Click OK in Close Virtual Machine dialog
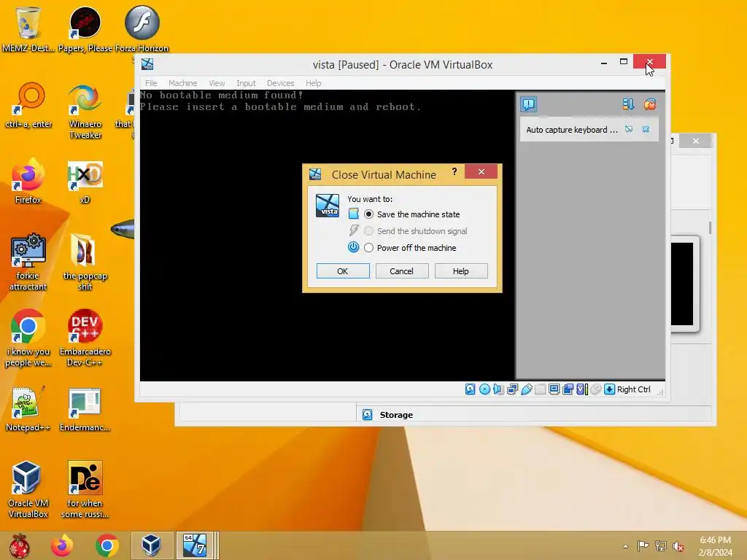Viewport: 747px width, 560px height. pyautogui.click(x=343, y=271)
